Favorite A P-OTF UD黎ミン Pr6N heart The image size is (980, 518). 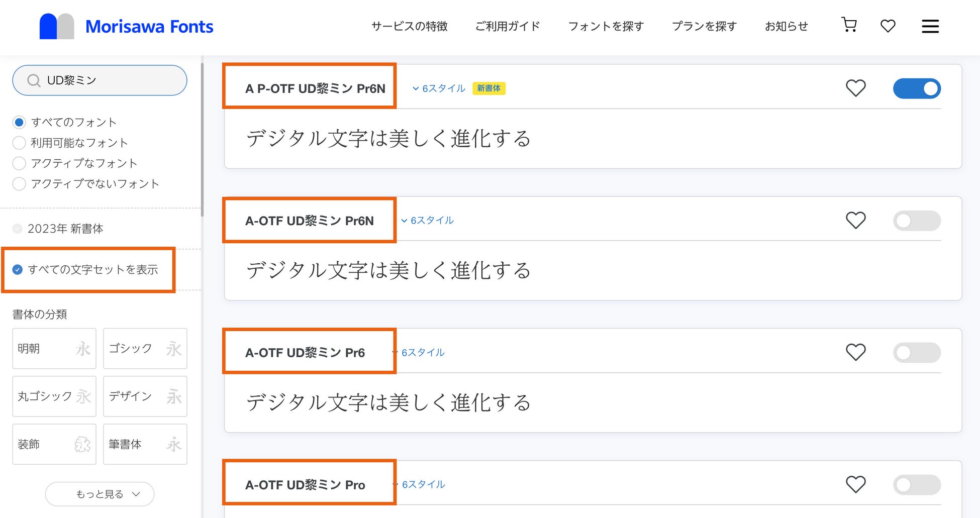pos(855,88)
